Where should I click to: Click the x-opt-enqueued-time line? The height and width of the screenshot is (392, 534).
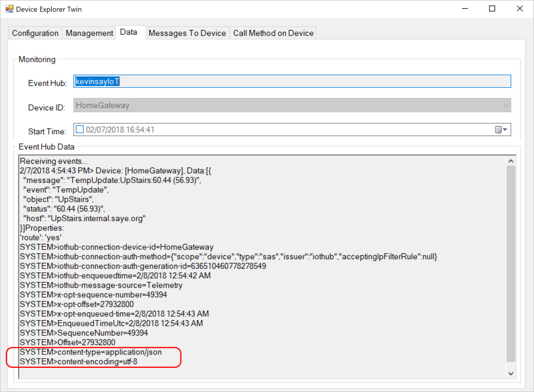(x=114, y=314)
